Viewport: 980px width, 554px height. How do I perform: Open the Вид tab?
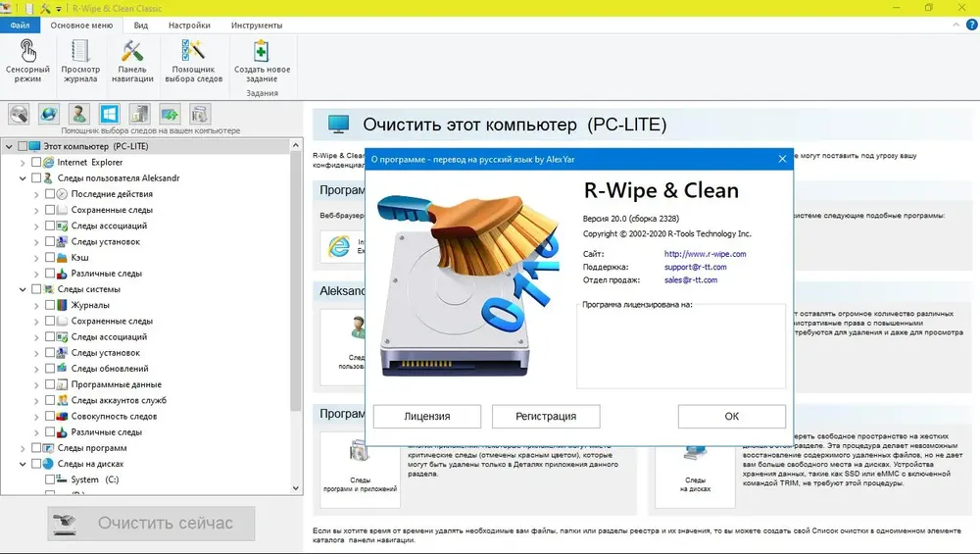pos(140,25)
